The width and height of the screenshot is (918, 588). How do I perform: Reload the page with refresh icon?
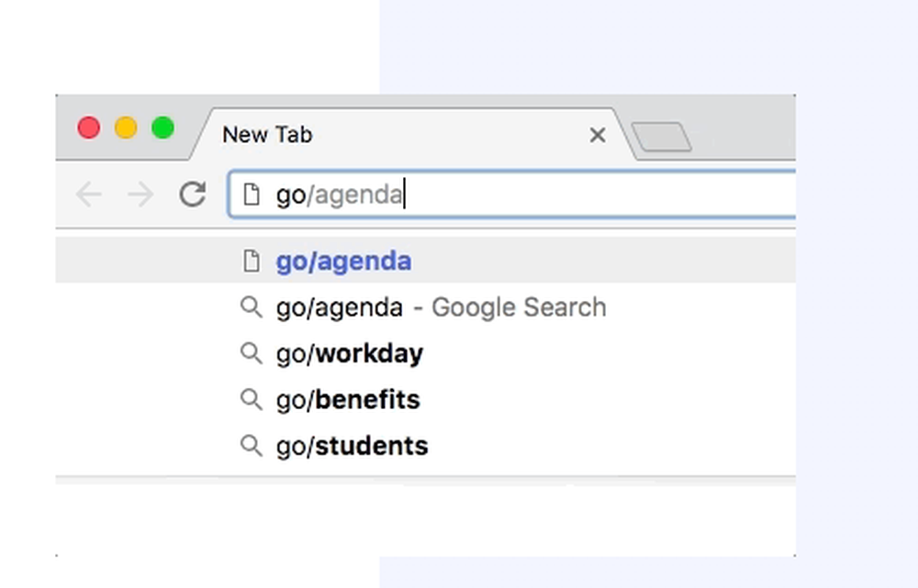(193, 194)
